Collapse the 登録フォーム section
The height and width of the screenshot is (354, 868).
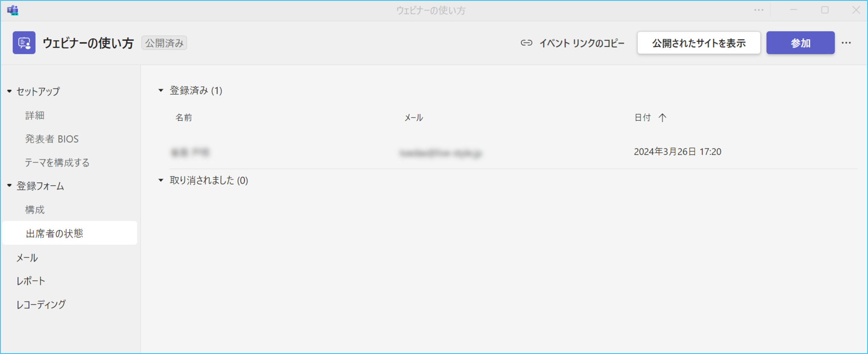(x=9, y=186)
